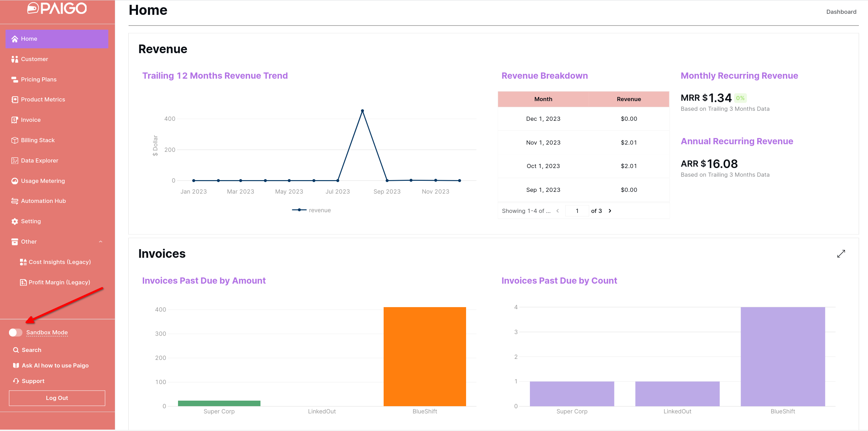Go to next Revenue Breakdown page

pyautogui.click(x=610, y=211)
